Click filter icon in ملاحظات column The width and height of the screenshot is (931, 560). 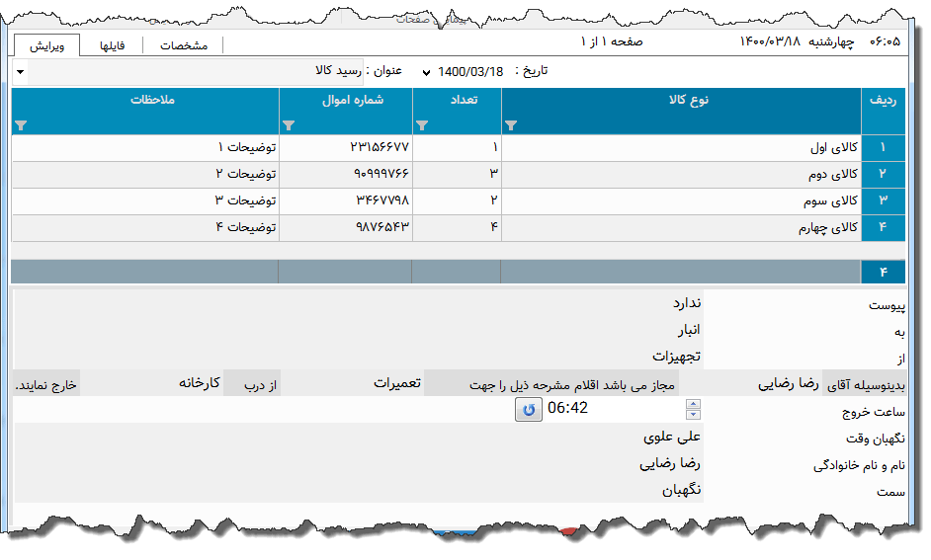pos(21,125)
